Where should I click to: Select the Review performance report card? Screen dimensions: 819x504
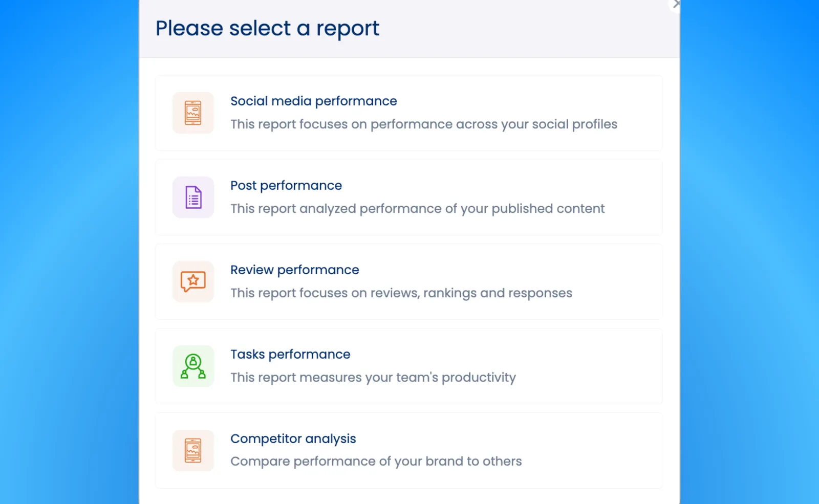[408, 281]
